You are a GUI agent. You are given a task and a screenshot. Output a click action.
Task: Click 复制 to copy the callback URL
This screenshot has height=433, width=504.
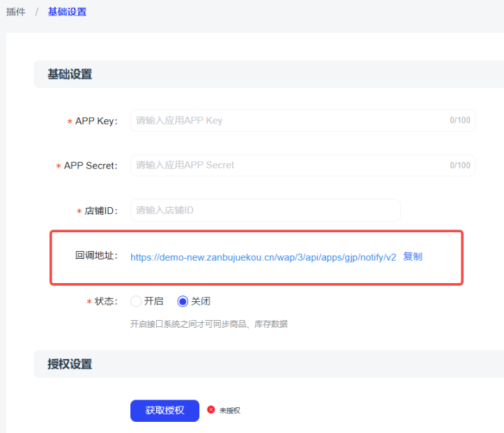click(x=413, y=257)
